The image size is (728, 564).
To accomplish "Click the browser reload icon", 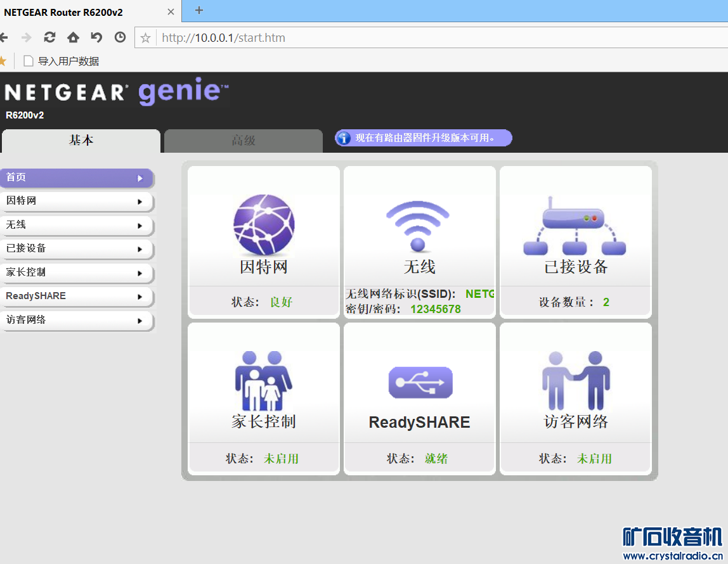I will [50, 37].
